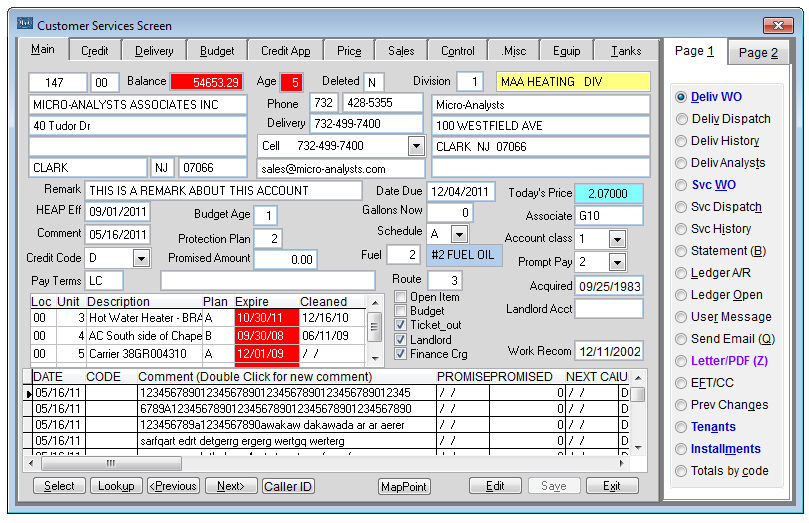
Task: Open the Sales tab
Action: [401, 51]
